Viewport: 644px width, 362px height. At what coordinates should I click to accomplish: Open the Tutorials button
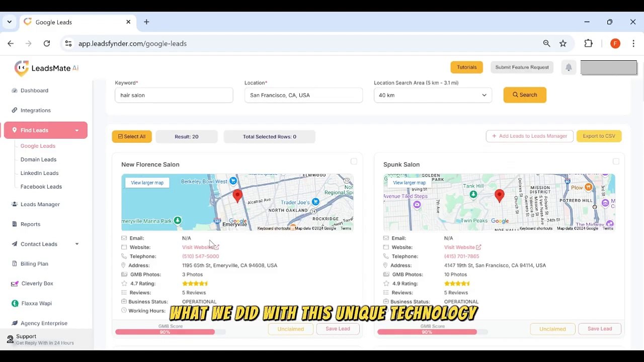coord(466,67)
